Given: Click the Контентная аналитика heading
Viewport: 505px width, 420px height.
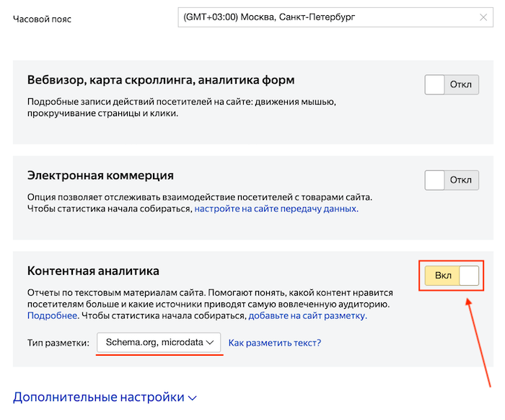Looking at the screenshot, I should (x=93, y=271).
